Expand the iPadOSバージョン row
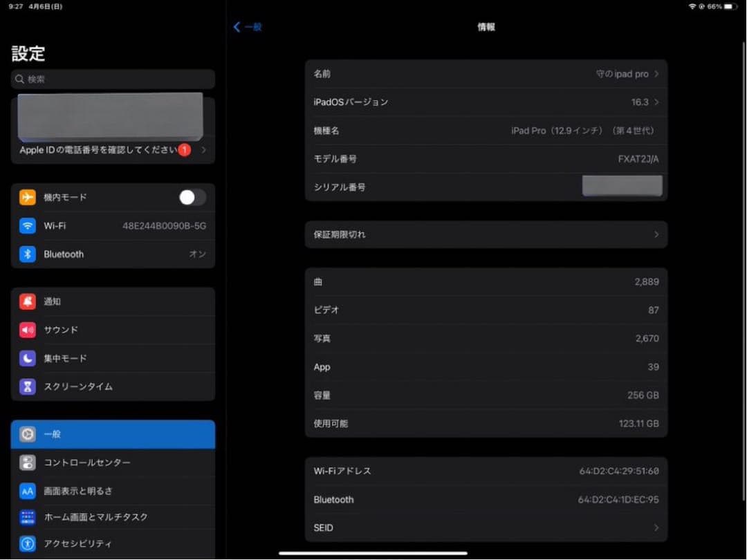This screenshot has width=747, height=560. point(656,102)
